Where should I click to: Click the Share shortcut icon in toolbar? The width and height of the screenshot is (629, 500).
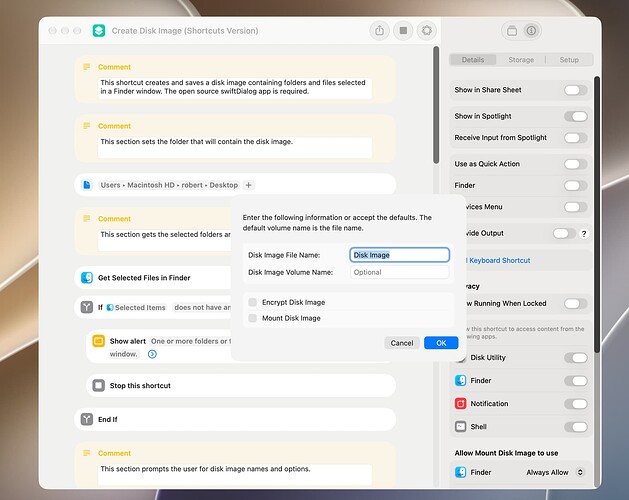379,30
